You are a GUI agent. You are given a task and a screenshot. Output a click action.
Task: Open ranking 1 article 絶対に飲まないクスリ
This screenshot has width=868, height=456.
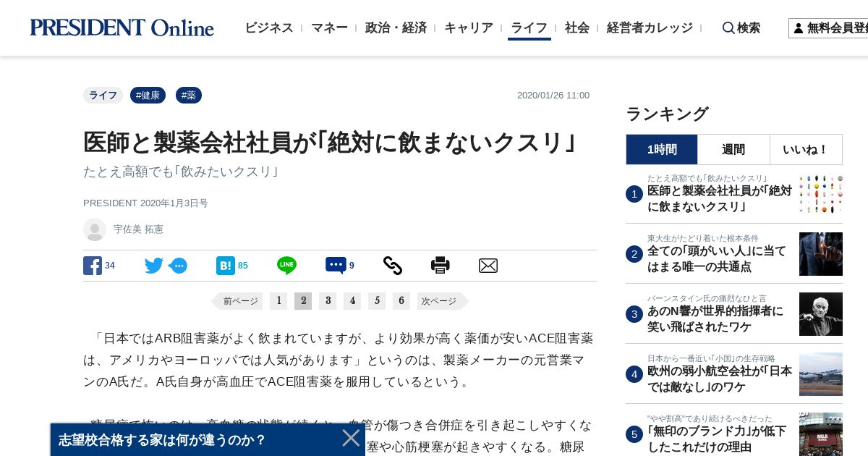click(x=720, y=199)
